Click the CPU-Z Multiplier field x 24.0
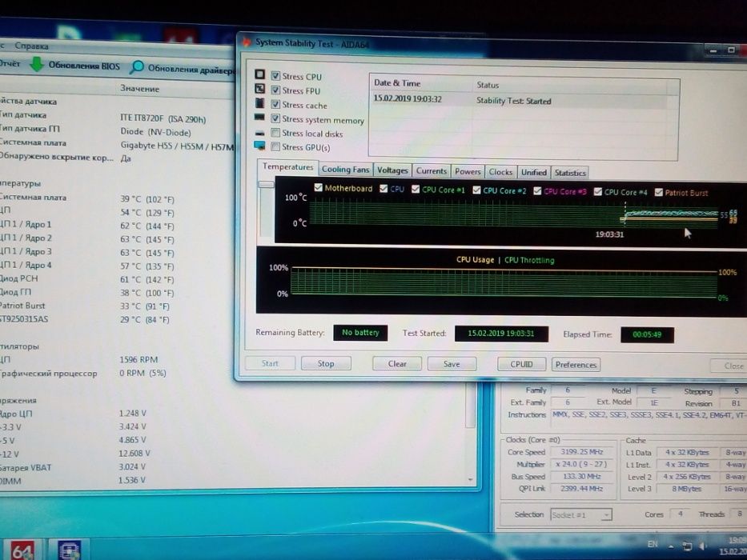Screen dimensions: 747x560 pyautogui.click(x=582, y=464)
